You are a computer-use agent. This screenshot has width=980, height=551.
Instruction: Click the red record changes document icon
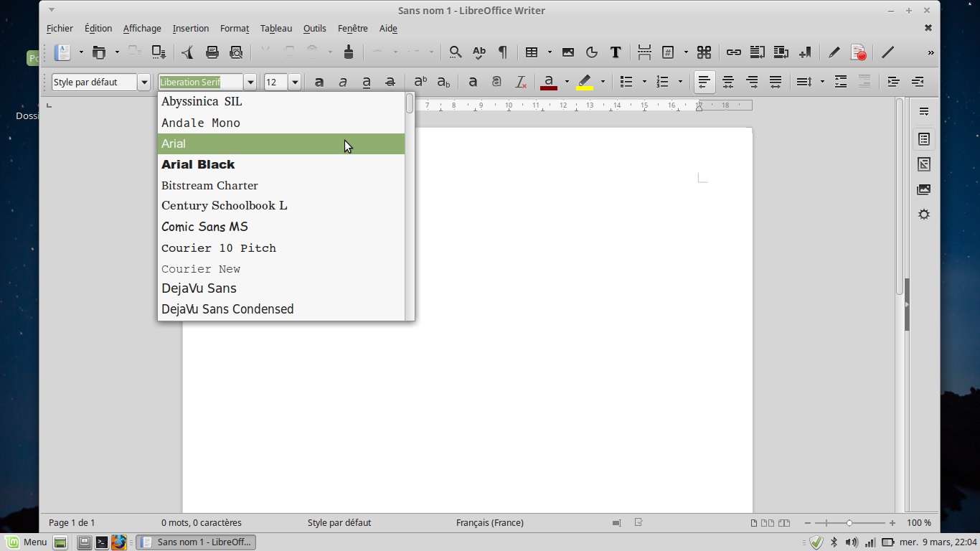coord(858,52)
